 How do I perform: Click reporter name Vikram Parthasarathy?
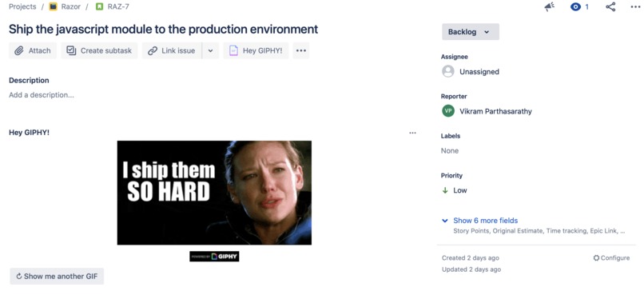pyautogui.click(x=495, y=111)
